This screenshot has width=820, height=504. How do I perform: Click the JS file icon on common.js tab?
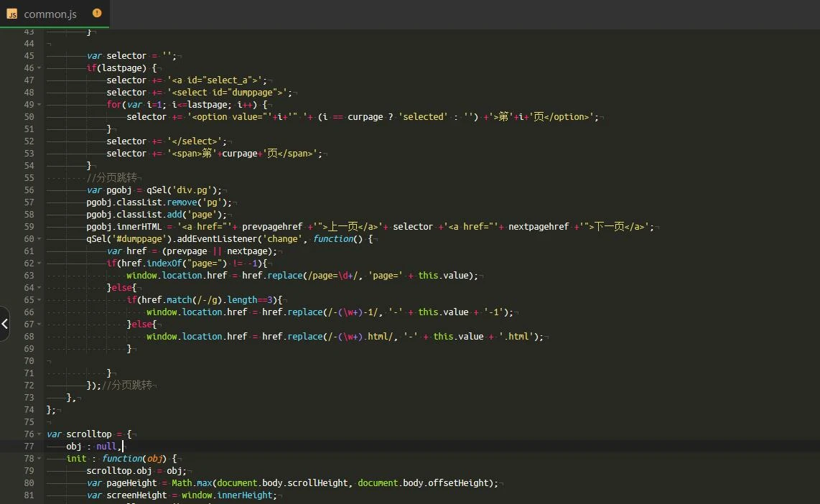11,14
